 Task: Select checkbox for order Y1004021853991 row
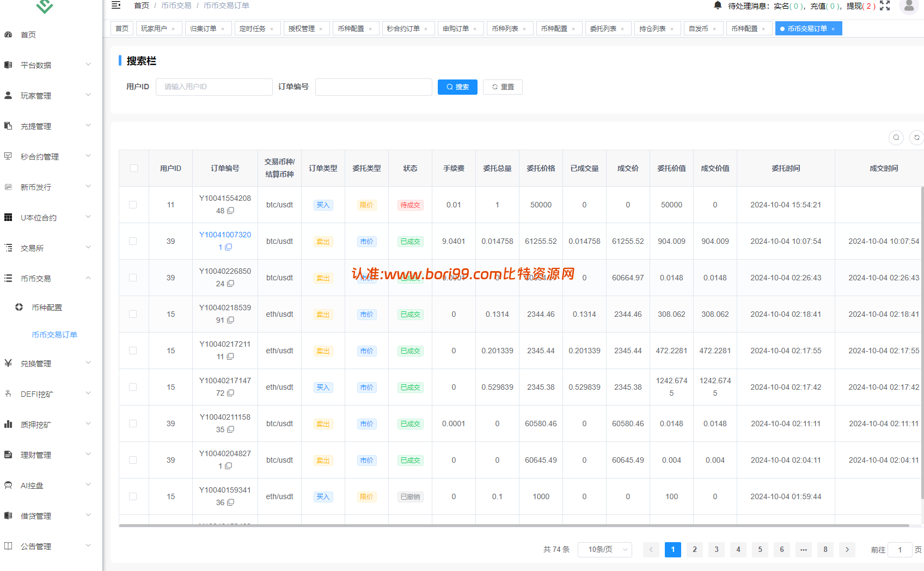133,314
